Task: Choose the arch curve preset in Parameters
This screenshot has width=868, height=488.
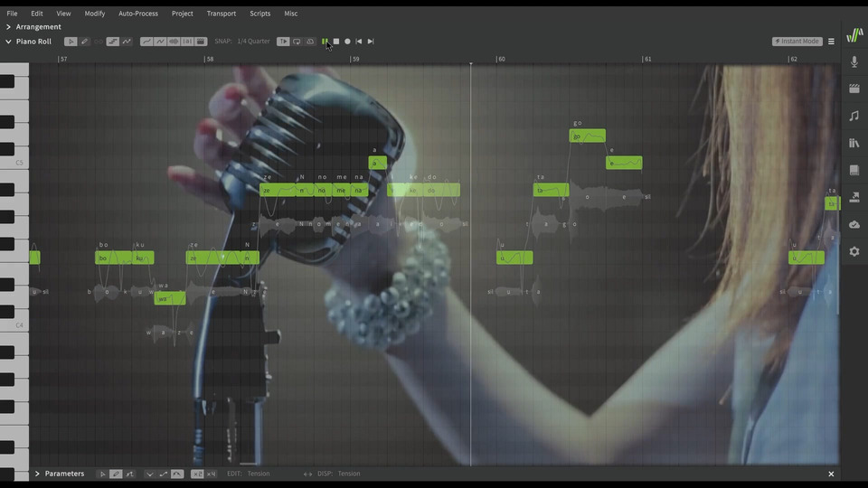Action: (x=177, y=474)
